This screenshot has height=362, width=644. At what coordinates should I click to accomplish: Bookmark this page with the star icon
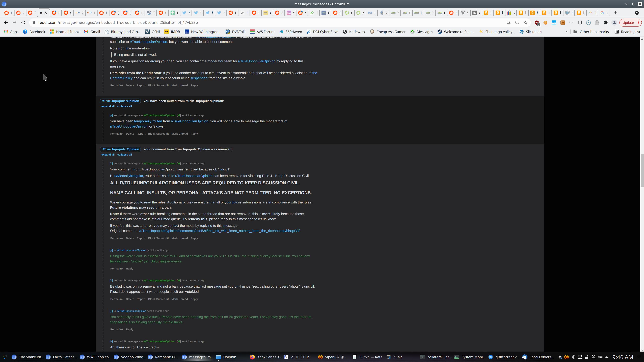pyautogui.click(x=526, y=22)
